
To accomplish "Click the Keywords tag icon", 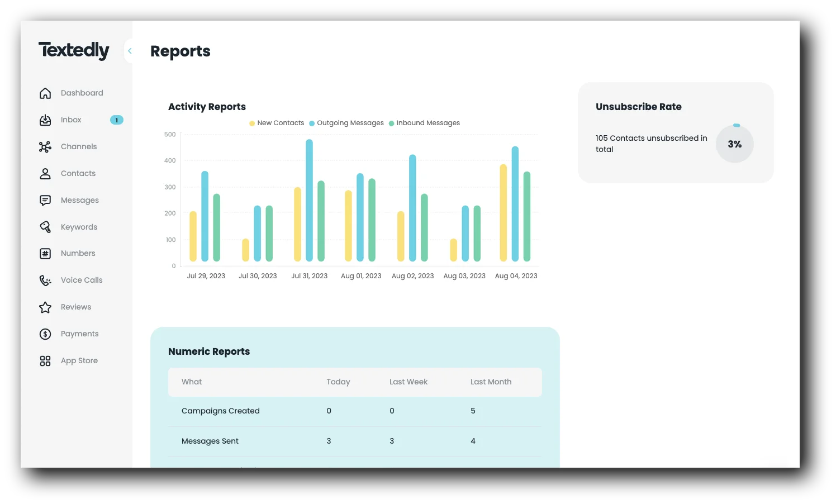I will pyautogui.click(x=45, y=227).
